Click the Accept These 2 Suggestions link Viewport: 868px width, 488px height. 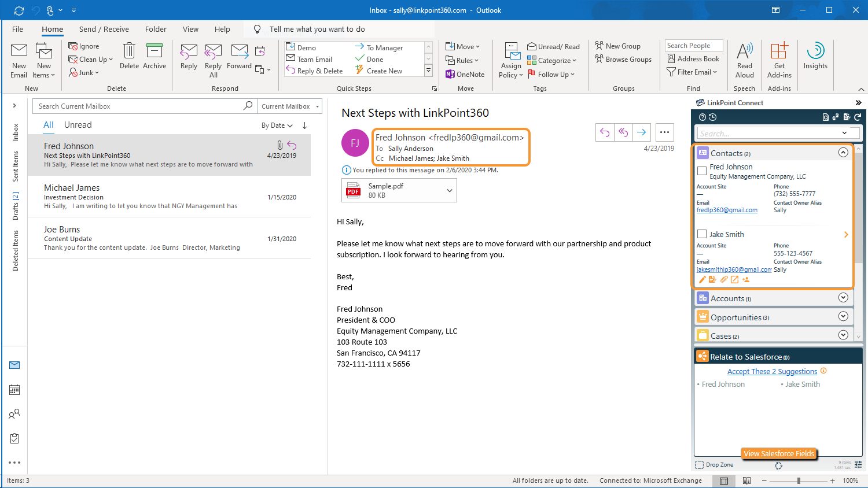pos(772,372)
